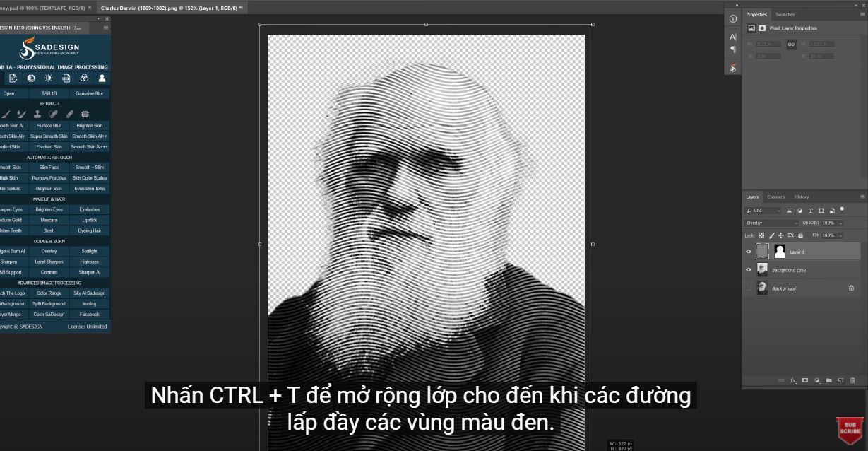
Task: Click the file export icon in SADESIGN toolbar
Action: pos(66,78)
